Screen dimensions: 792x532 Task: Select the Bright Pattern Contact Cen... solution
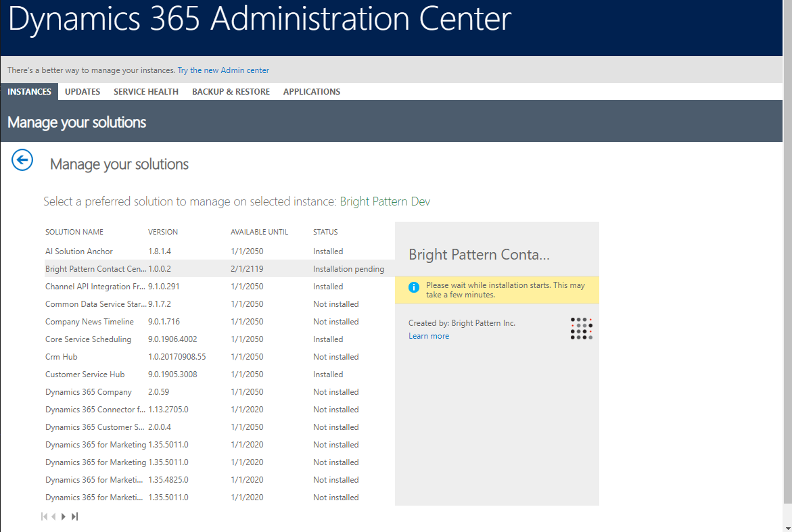pyautogui.click(x=219, y=268)
